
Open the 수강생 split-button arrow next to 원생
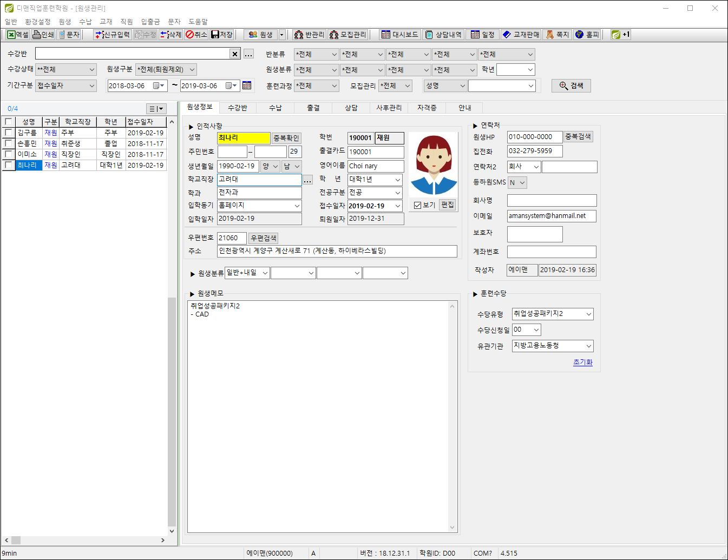coord(282,35)
